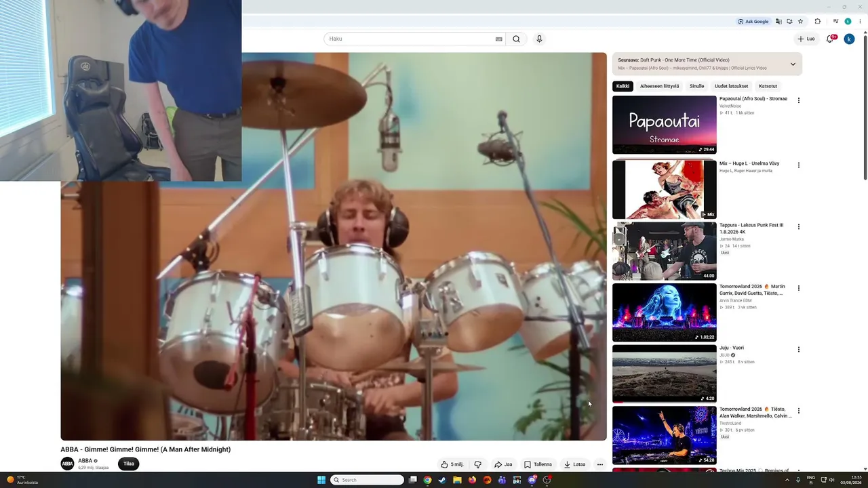868x488 pixels.
Task: Open File Explorer from the taskbar
Action: click(x=457, y=480)
